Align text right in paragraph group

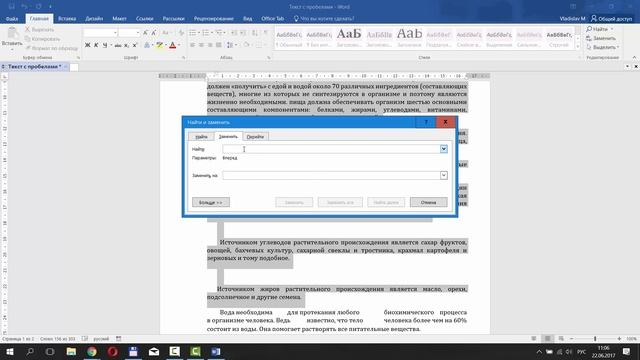click(210, 45)
